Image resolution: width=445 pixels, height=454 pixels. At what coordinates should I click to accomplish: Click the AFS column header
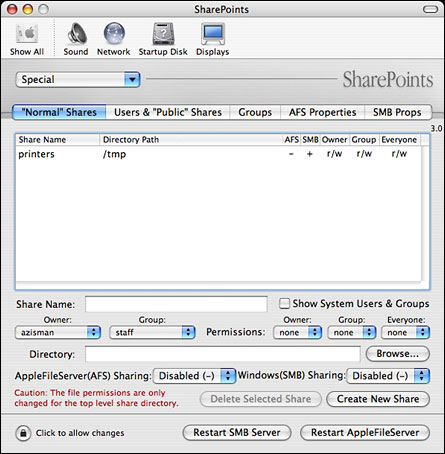pyautogui.click(x=291, y=140)
